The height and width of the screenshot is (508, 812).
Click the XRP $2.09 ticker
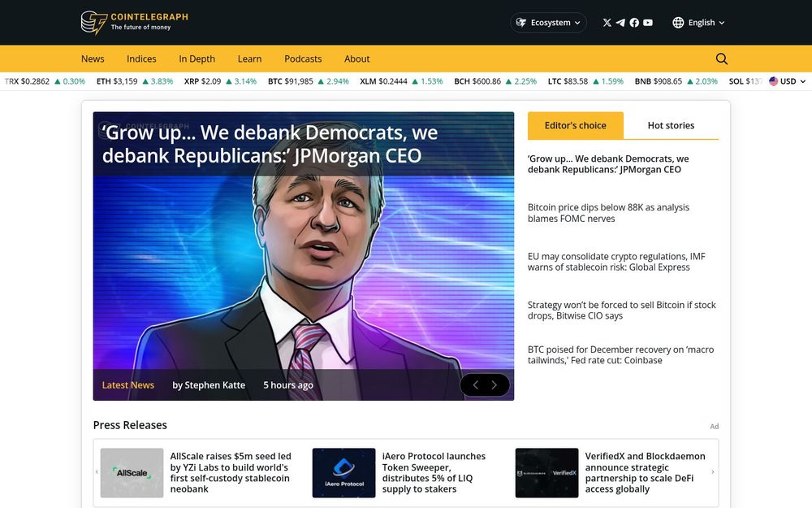click(x=220, y=80)
